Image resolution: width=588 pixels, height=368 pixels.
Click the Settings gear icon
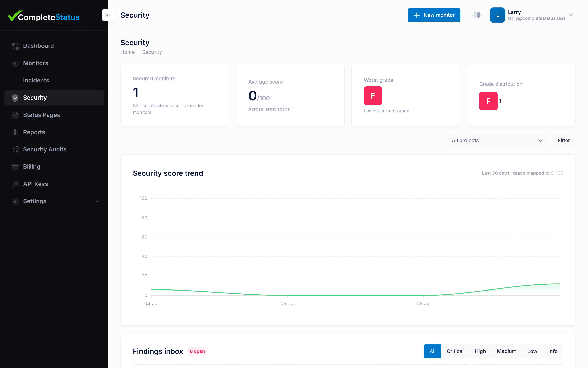(x=15, y=201)
